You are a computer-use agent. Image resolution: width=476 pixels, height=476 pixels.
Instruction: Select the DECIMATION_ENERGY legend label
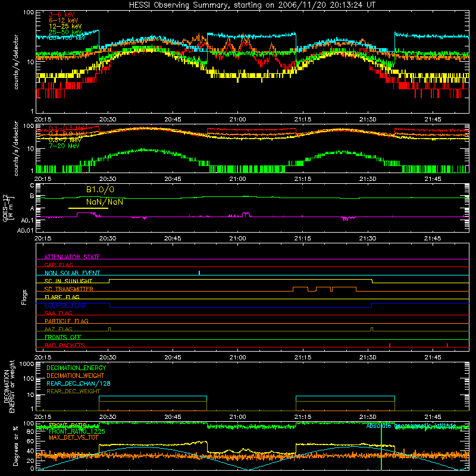pyautogui.click(x=76, y=368)
